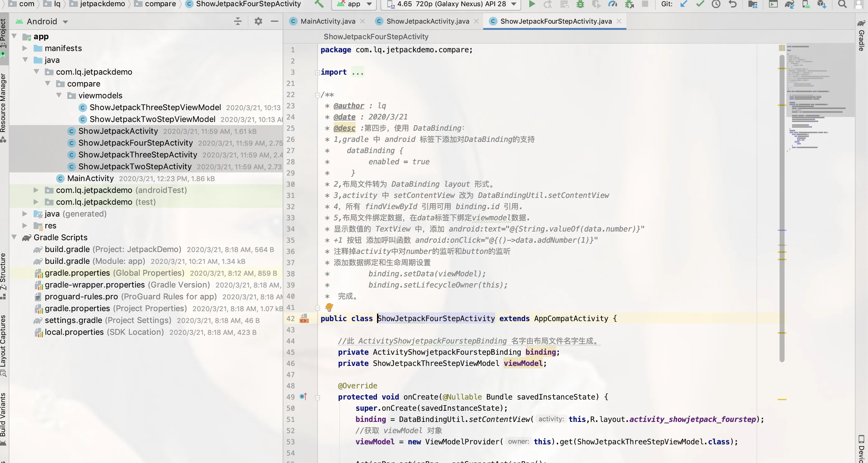This screenshot has width=868, height=463.
Task: Start debugging with the green bug icon
Action: click(x=580, y=4)
